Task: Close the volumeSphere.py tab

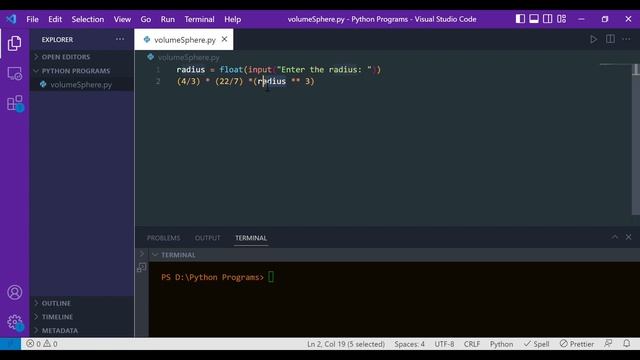Action: pyautogui.click(x=224, y=39)
